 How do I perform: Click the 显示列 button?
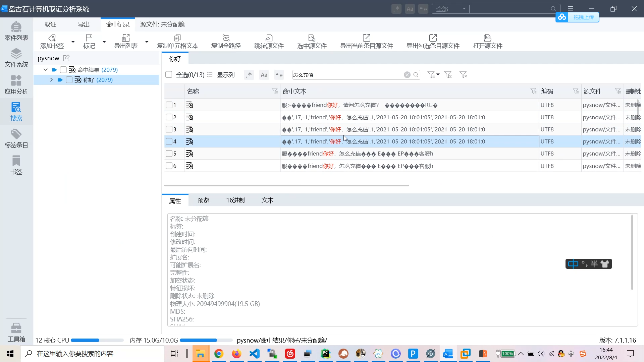[226, 75]
